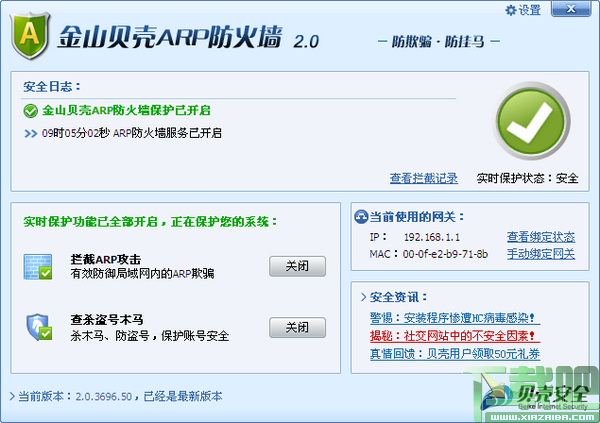Click the 防欺骗·防挂马 slogan text
The height and width of the screenshot is (423, 600).
(x=439, y=41)
